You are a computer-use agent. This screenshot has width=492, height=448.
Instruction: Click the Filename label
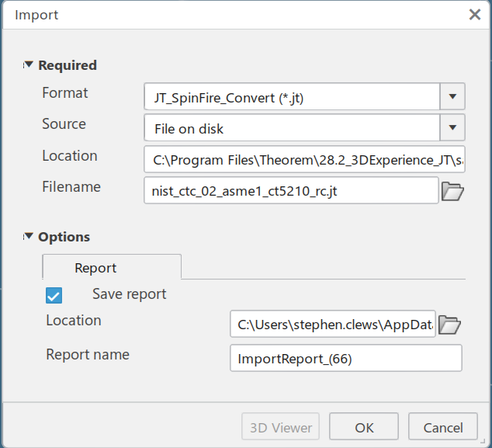(x=71, y=187)
